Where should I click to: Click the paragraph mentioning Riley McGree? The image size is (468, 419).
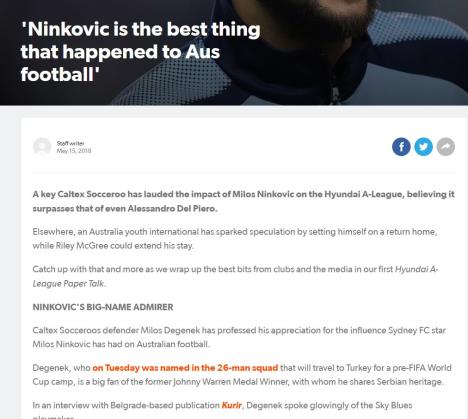coord(235,239)
